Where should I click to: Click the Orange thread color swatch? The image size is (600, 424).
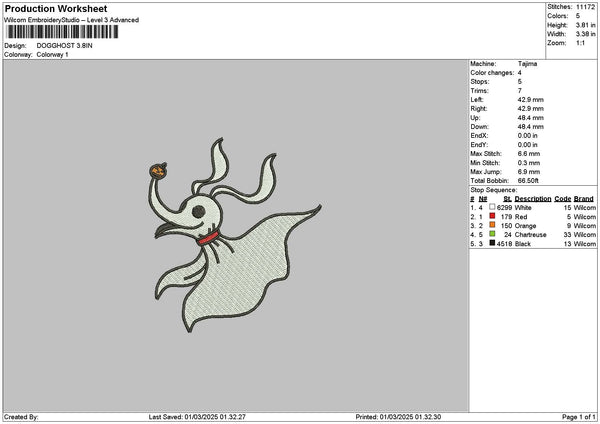pyautogui.click(x=492, y=225)
